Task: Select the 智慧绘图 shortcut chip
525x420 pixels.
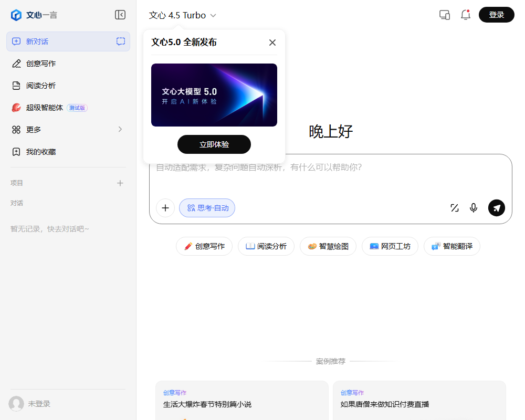Action: click(328, 246)
